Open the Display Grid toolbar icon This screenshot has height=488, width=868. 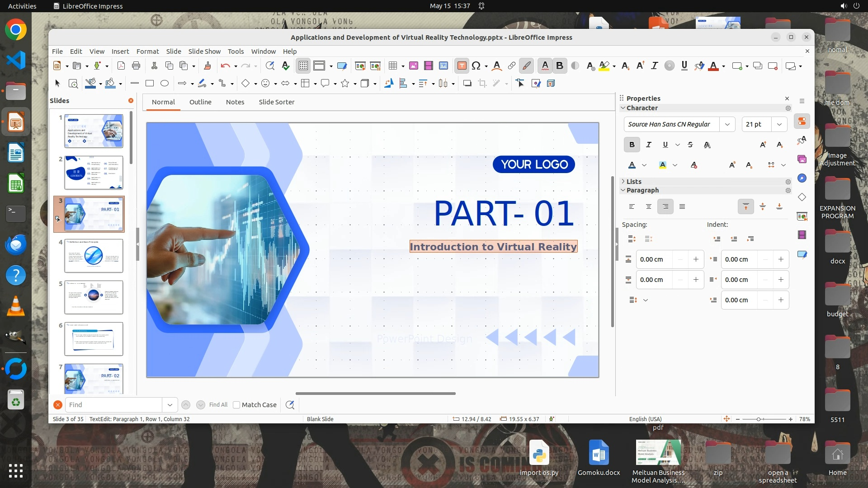[x=303, y=66]
